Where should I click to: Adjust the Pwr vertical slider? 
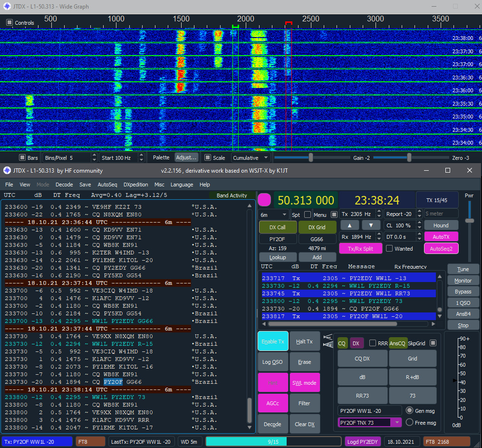click(x=469, y=221)
